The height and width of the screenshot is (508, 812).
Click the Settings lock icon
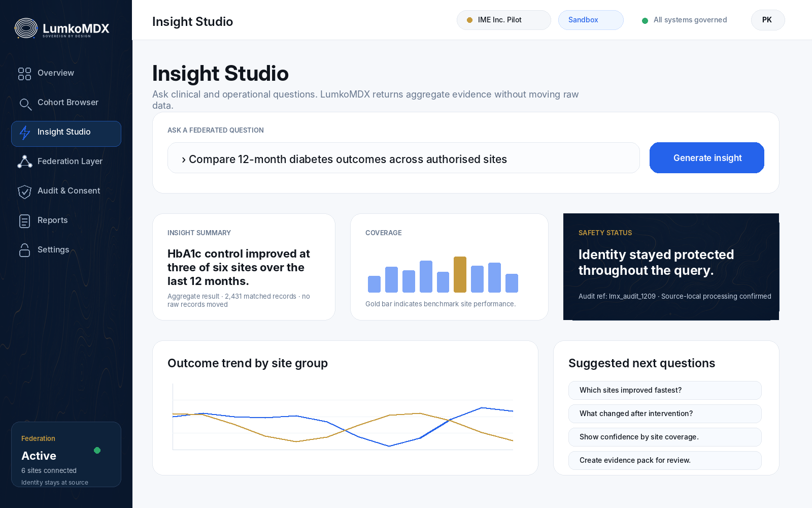tap(24, 250)
